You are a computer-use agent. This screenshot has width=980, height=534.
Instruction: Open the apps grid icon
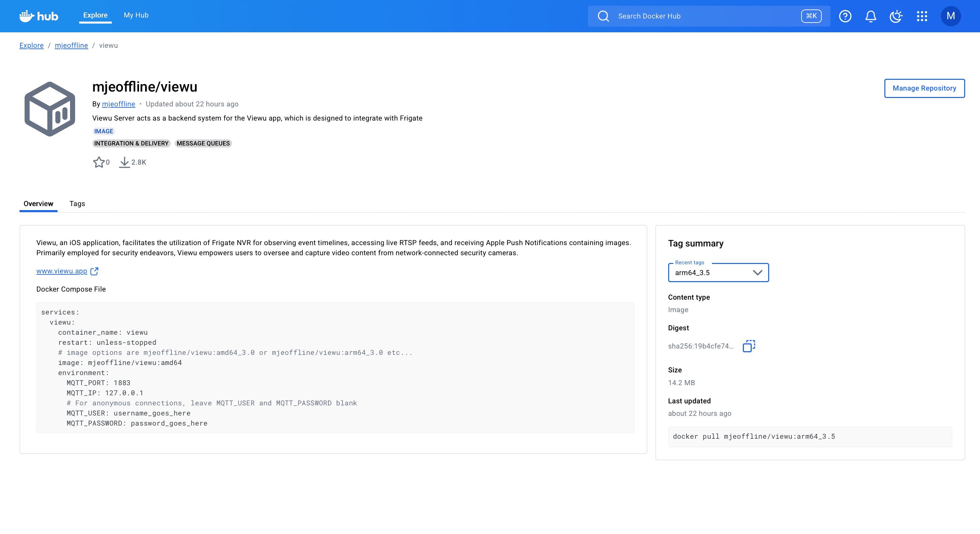(x=922, y=16)
